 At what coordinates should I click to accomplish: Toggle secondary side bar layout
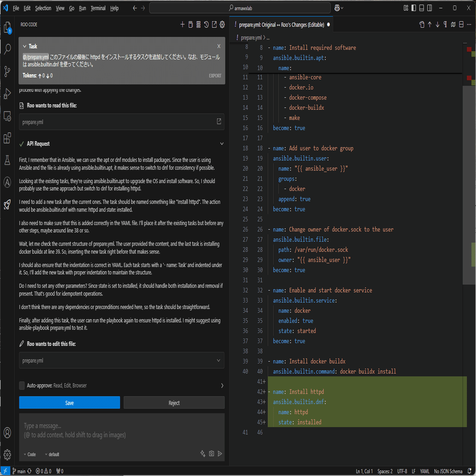click(429, 8)
